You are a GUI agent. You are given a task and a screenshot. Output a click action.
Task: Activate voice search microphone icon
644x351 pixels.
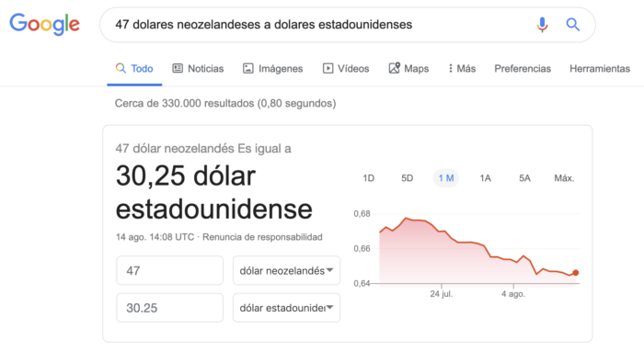point(542,25)
